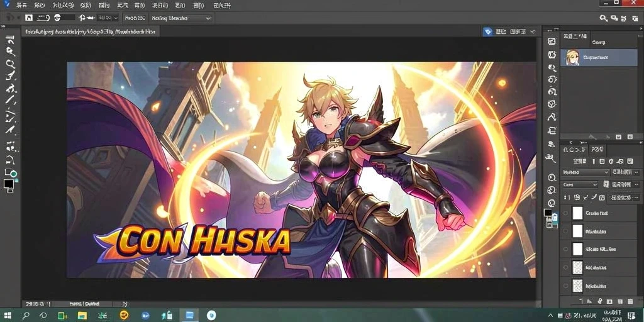The image size is (644, 322).
Task: Click the blue workspace icon above the canvas
Action: (487, 31)
